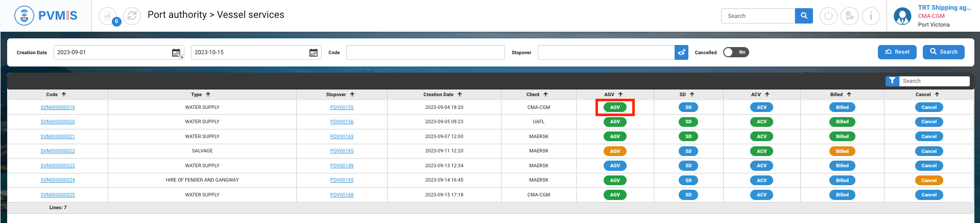The height and width of the screenshot is (223, 980).
Task: Sort table by Client column header
Action: (537, 95)
